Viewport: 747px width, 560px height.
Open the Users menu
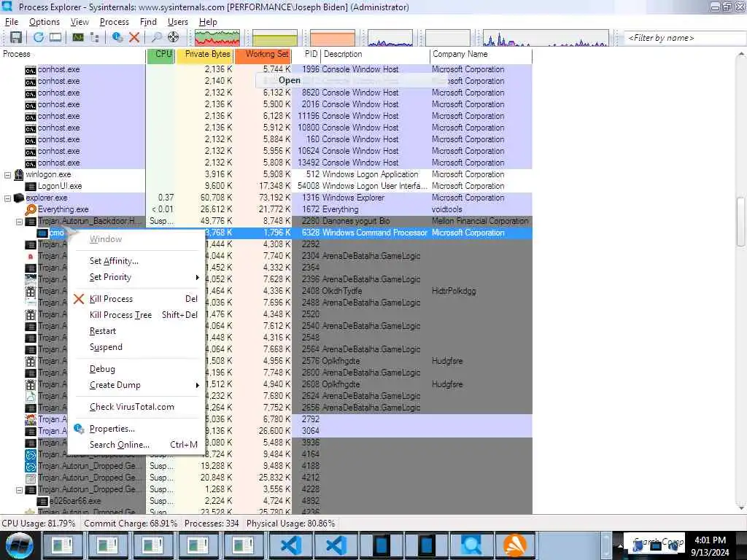(178, 22)
